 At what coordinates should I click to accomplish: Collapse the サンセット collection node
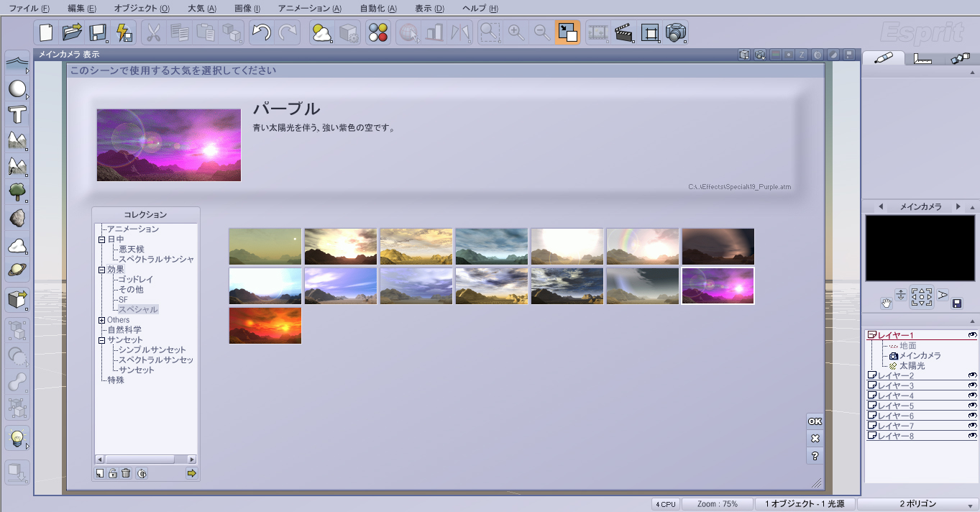[x=101, y=340]
